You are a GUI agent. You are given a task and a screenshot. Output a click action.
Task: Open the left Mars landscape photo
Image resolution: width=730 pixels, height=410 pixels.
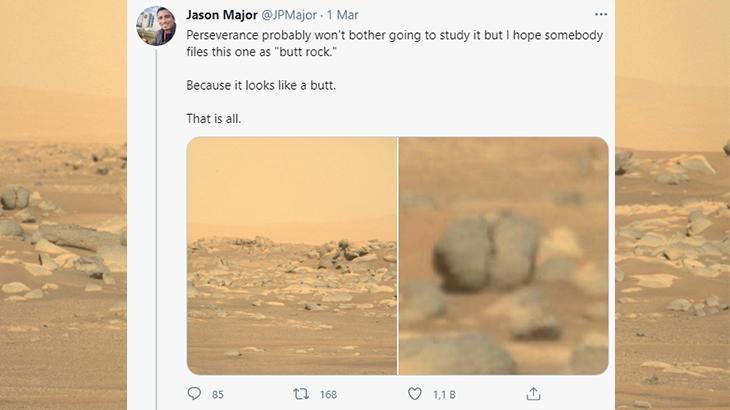point(292,255)
